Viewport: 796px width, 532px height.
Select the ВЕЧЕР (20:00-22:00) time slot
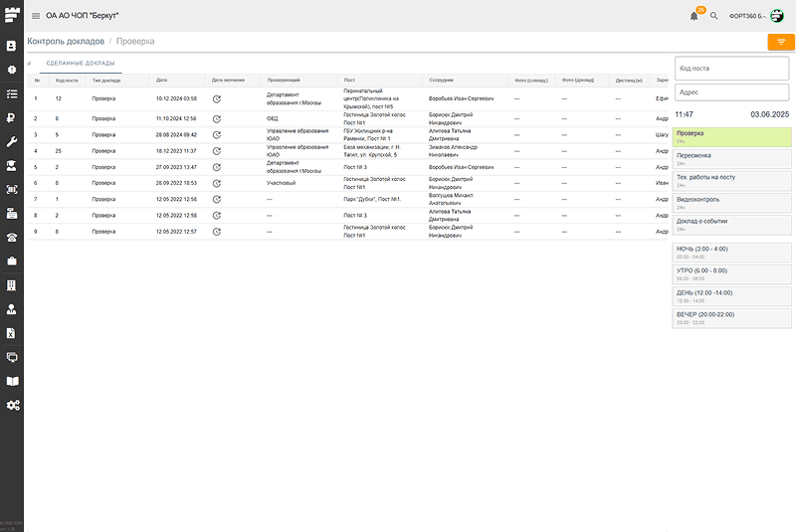click(x=732, y=317)
